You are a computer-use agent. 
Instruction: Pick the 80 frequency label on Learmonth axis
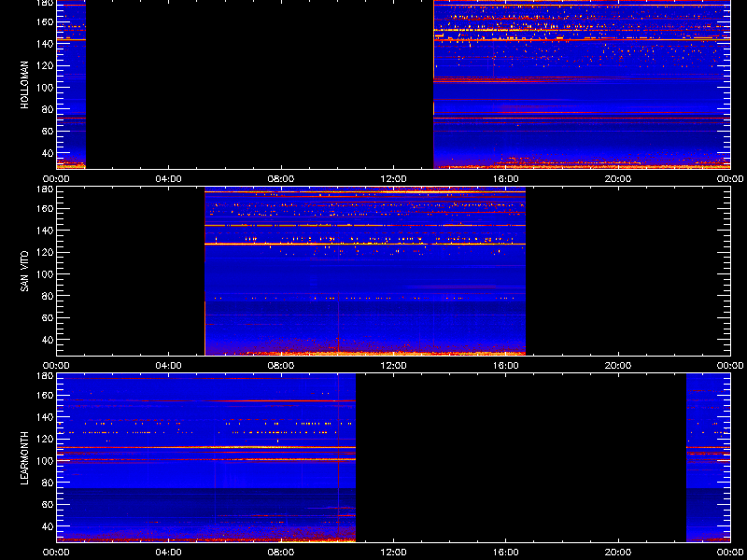pyautogui.click(x=49, y=483)
